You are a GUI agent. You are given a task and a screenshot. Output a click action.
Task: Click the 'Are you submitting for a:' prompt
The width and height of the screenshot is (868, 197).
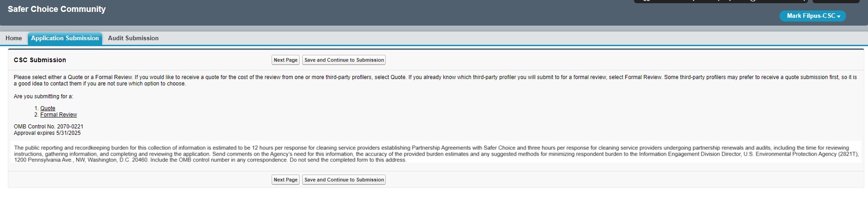pos(44,96)
